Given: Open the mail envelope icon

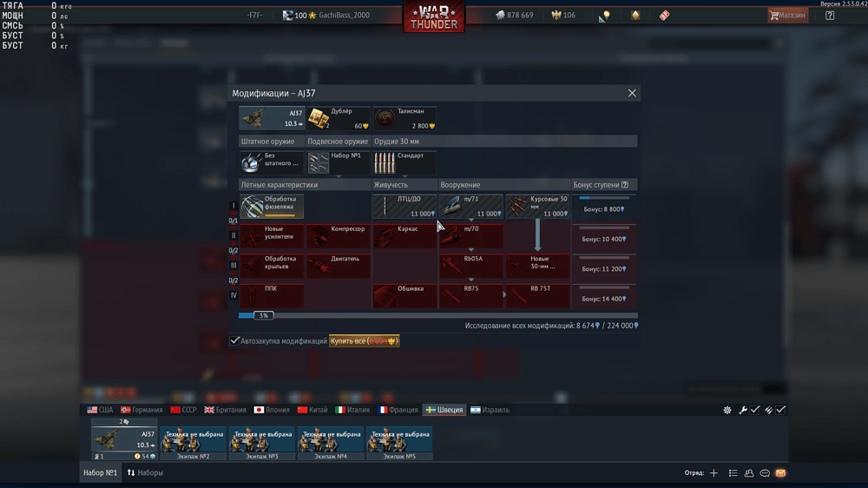Looking at the screenshot, I should coord(780,473).
